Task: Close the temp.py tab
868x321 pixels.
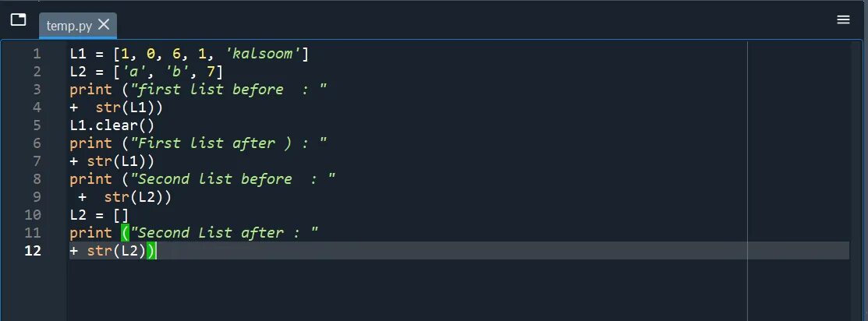Action: coord(104,24)
